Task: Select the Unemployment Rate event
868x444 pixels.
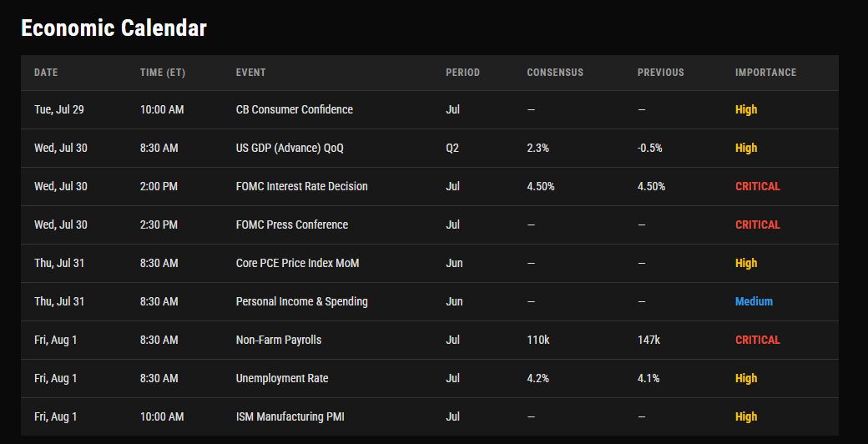Action: [282, 378]
